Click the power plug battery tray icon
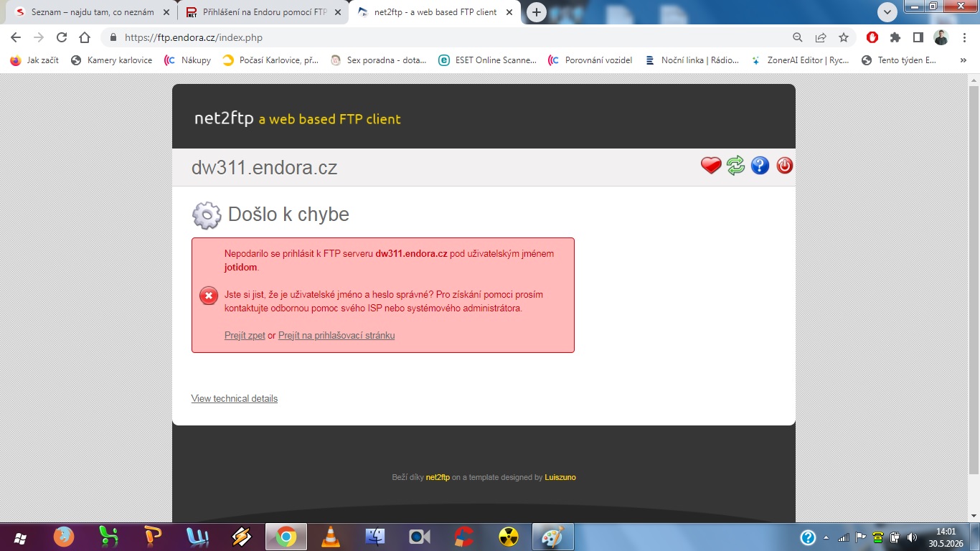The height and width of the screenshot is (551, 980). [x=895, y=537]
